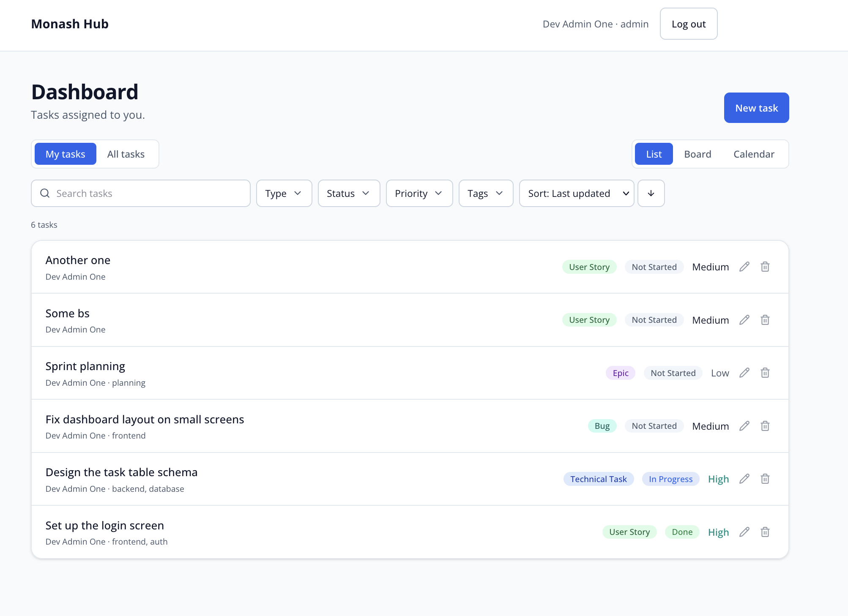Screen dimensions: 848x616
Task: Expand the Priority filter dropdown
Action: (419, 194)
